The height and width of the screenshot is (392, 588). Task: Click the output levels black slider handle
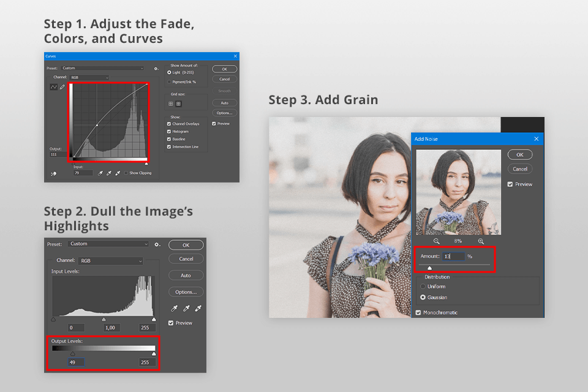coord(73,354)
